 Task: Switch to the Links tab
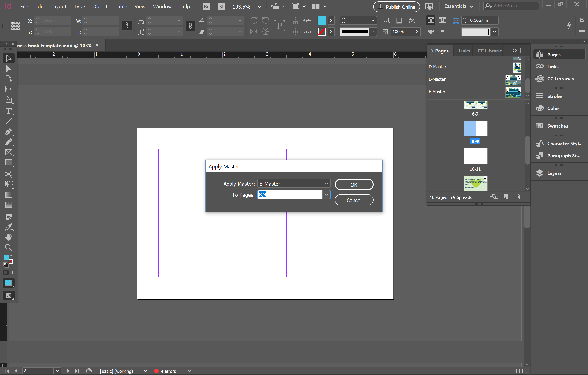(464, 51)
